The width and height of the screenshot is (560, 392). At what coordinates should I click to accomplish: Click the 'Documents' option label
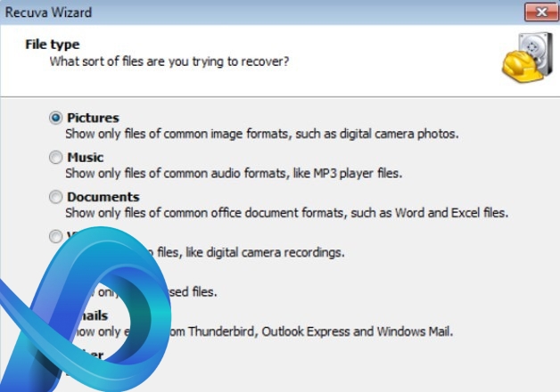[x=103, y=197]
